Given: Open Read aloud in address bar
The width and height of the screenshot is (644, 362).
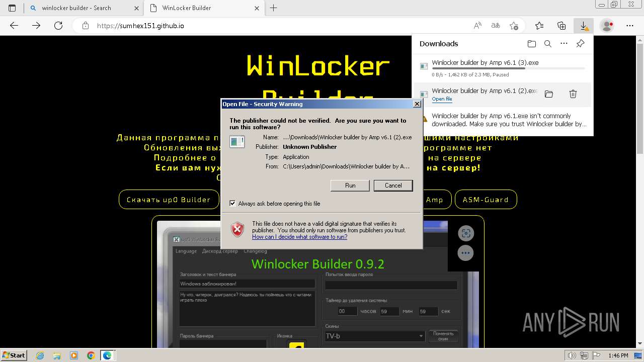Looking at the screenshot, I should click(x=477, y=26).
